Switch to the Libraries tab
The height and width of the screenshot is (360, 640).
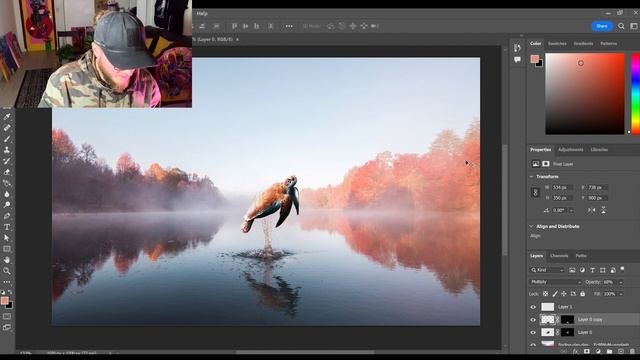click(x=599, y=150)
